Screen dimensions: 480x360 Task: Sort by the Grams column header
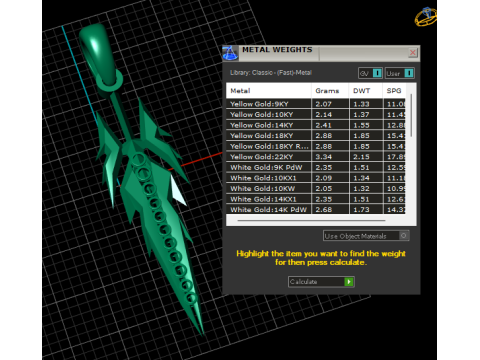coord(330,91)
